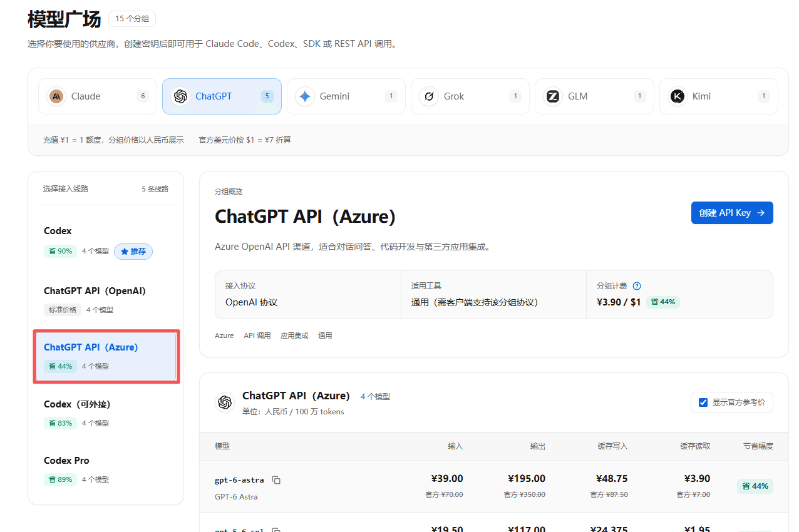Select the Codex（可外接）route
This screenshot has width=799, height=532.
[x=106, y=413]
